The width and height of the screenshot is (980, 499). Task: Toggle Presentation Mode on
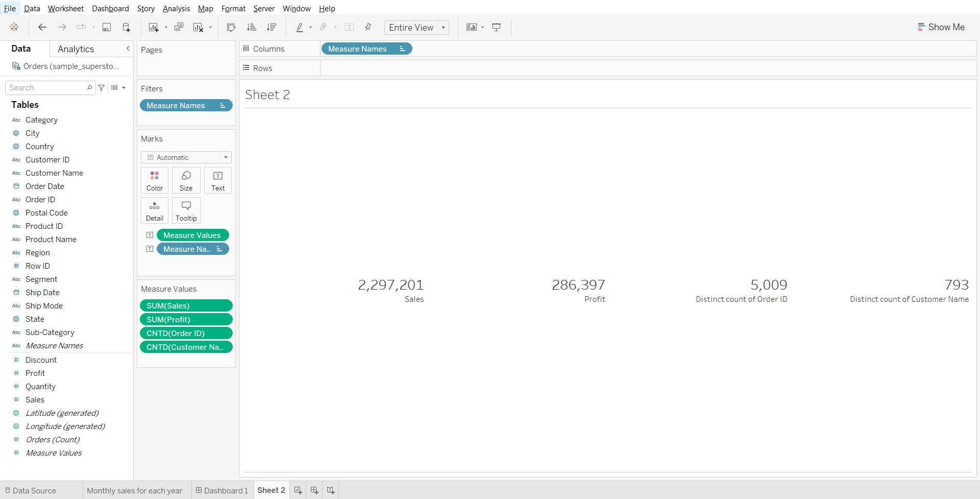pos(496,28)
